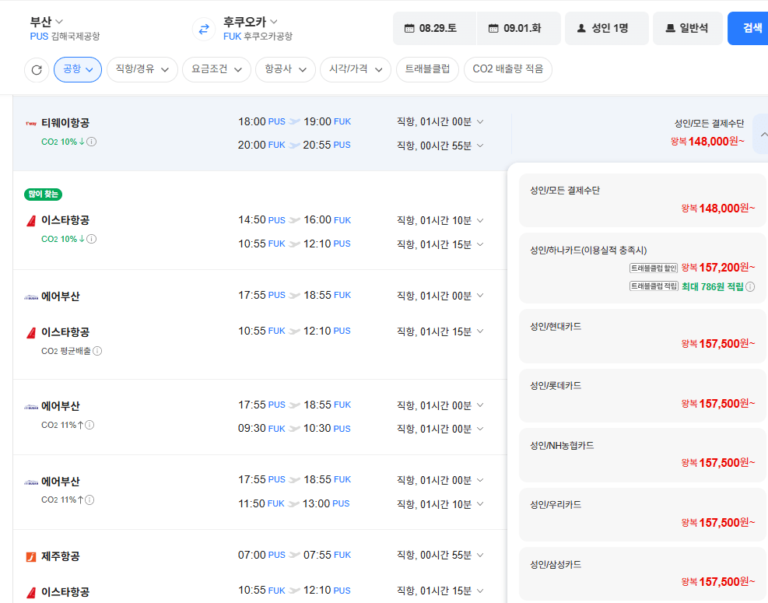This screenshot has height=603, width=768.
Task: Choose 성인/삼성카드 fare option
Action: (x=642, y=574)
